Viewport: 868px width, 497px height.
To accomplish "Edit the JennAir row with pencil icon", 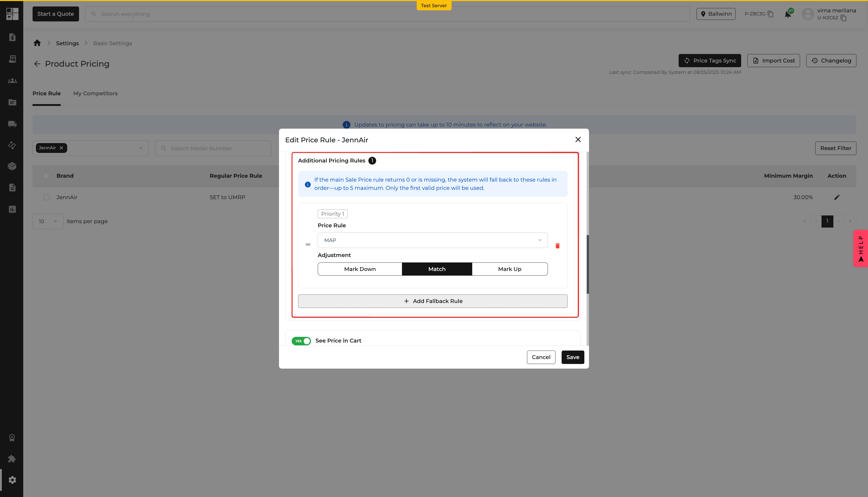I will 837,197.
